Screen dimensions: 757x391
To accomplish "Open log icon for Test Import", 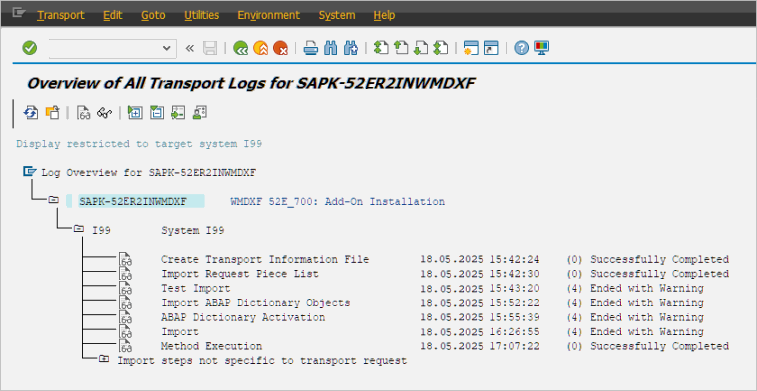I will pyautogui.click(x=126, y=289).
